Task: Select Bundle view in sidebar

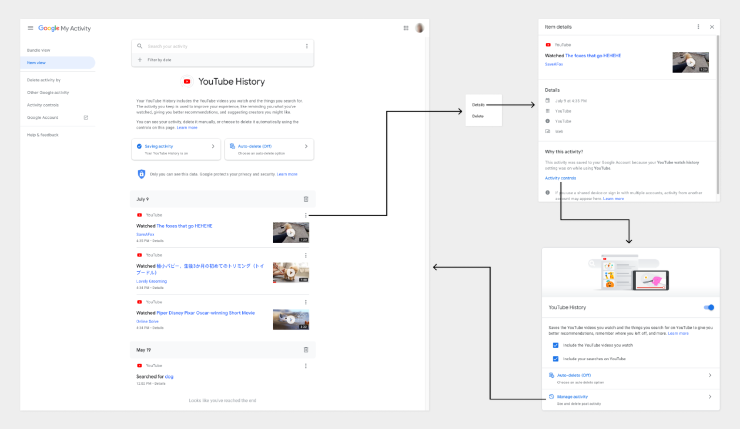Action: coord(39,50)
